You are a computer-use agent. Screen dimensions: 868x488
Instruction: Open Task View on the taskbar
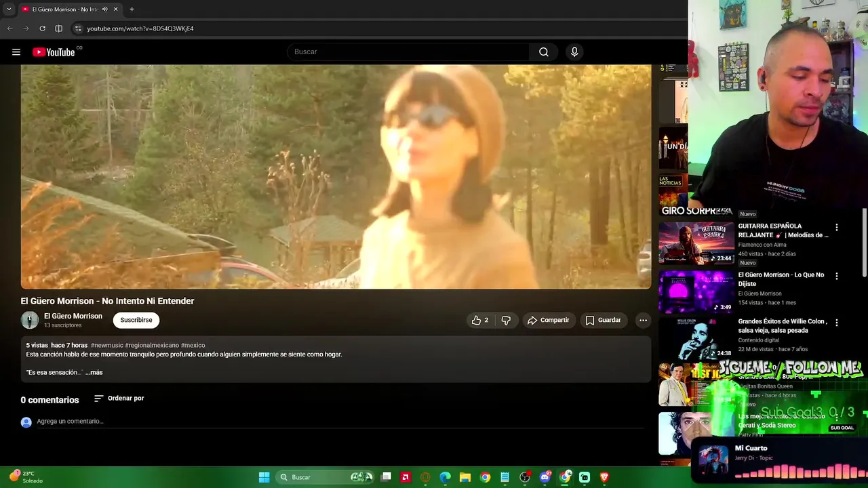386,477
